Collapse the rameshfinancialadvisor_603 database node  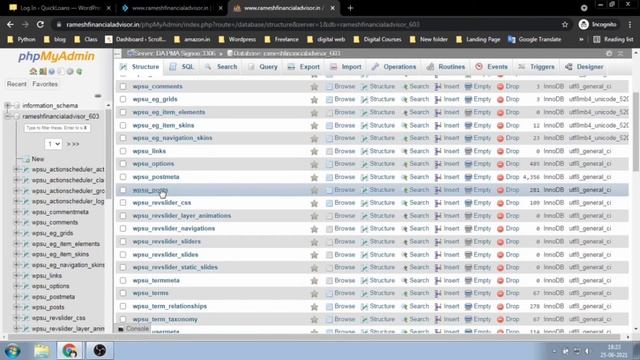click(x=7, y=116)
